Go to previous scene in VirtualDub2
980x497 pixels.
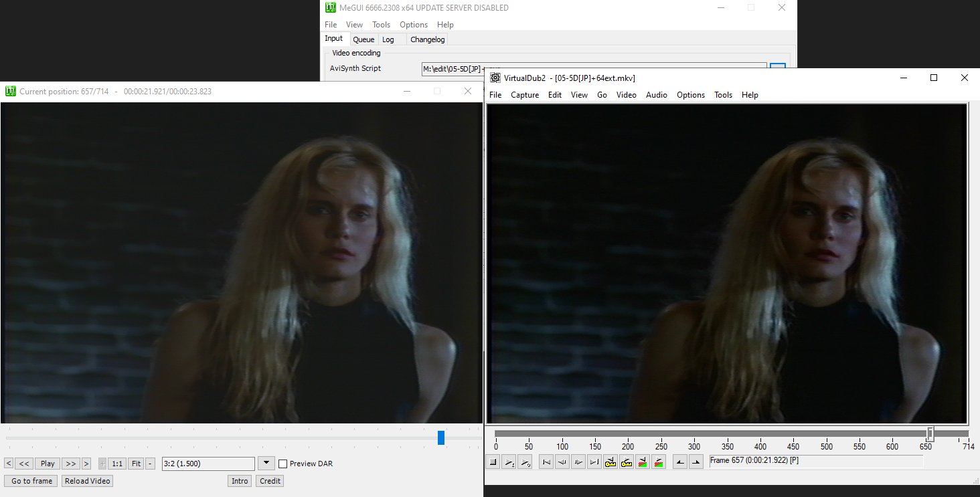[643, 462]
